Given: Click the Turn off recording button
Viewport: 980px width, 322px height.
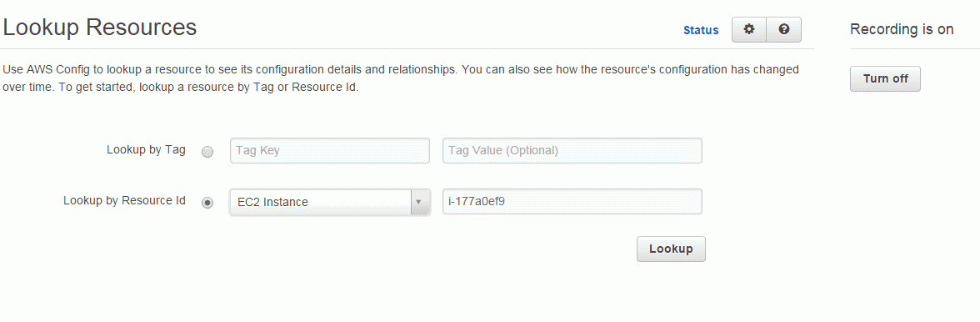Looking at the screenshot, I should (x=885, y=78).
